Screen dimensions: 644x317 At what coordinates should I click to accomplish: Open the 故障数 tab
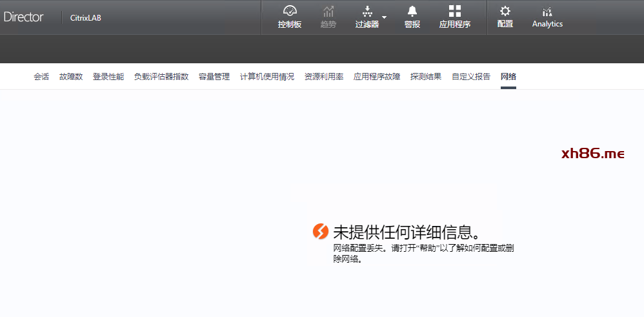(71, 77)
